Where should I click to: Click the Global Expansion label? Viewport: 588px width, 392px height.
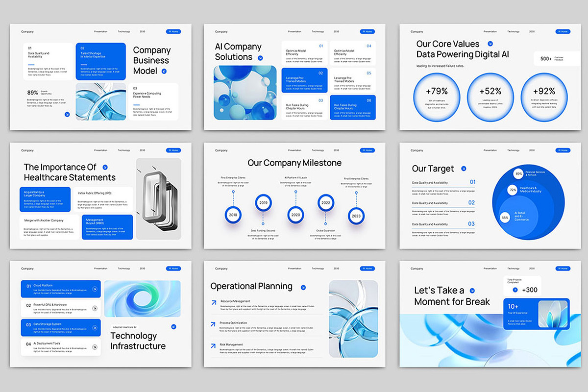(326, 230)
